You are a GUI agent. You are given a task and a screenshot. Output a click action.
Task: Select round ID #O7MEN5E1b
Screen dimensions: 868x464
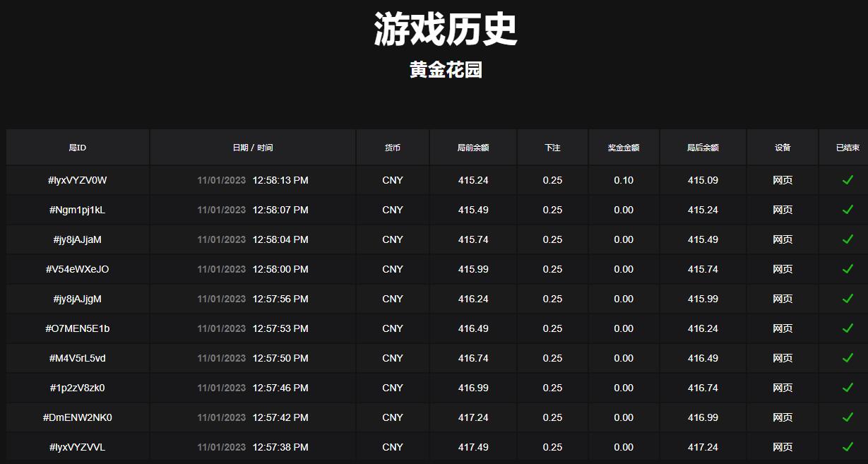point(78,328)
